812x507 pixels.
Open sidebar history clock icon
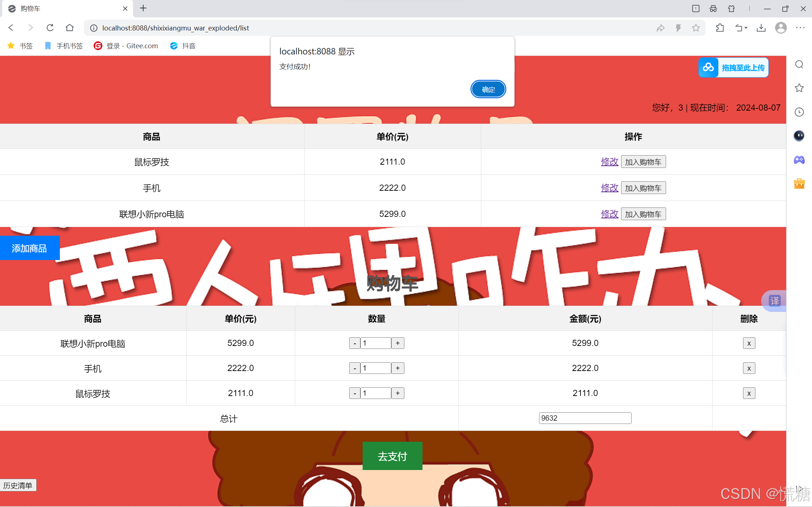click(799, 112)
